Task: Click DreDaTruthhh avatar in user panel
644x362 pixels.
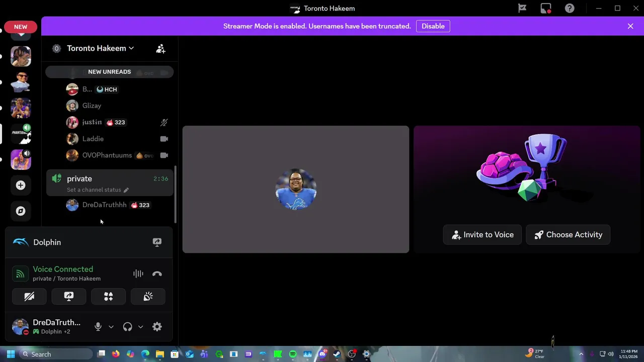Action: [20, 327]
